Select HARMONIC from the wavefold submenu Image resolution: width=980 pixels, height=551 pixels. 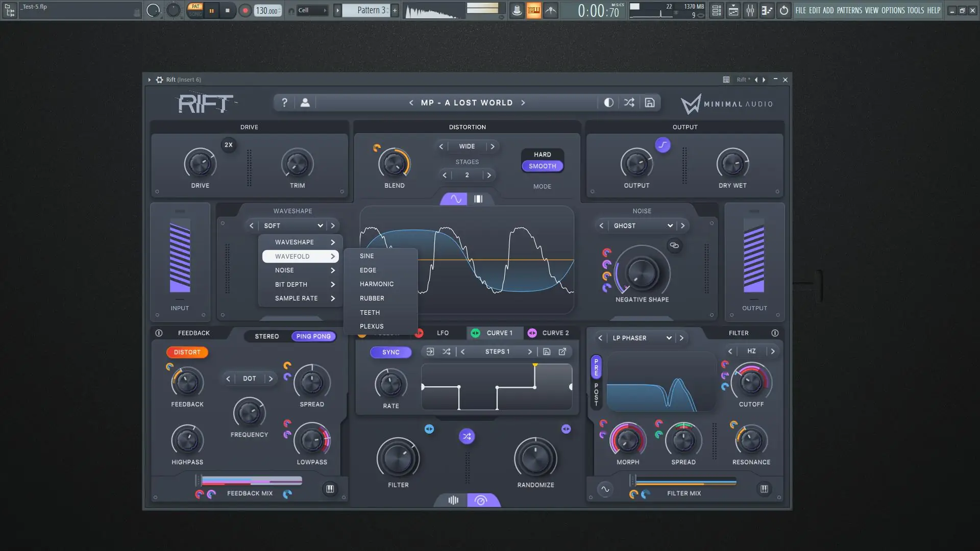coord(377,284)
